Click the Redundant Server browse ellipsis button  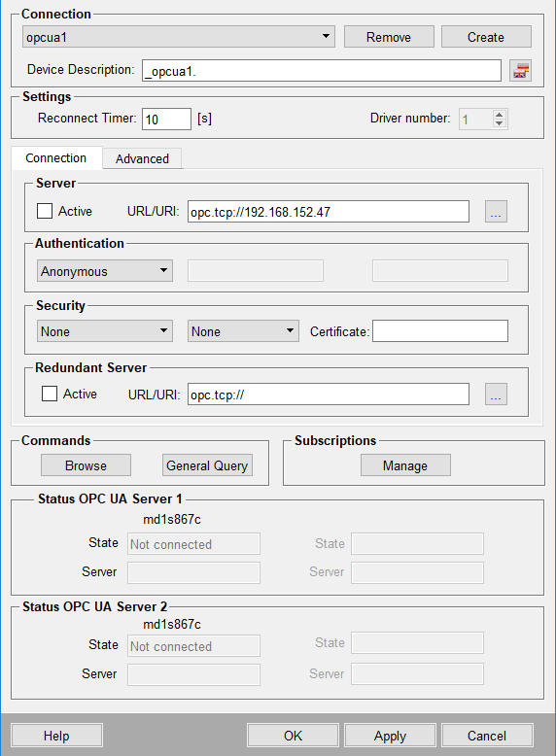tap(496, 394)
